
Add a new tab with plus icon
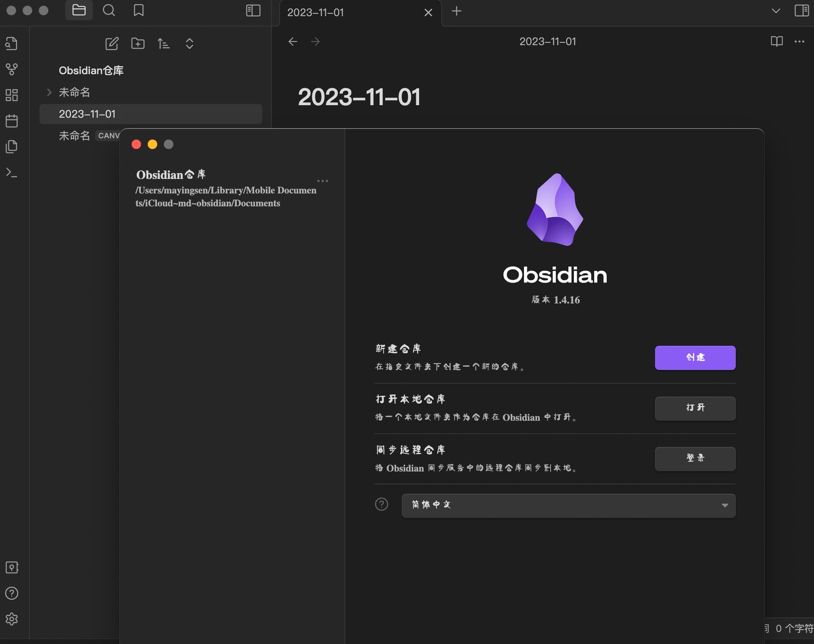(457, 11)
